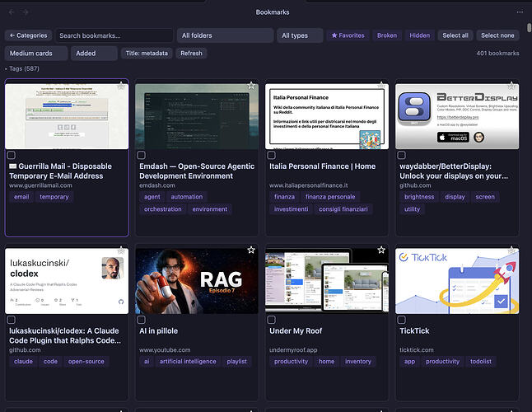Filter by the 'open-source' tag

86,362
